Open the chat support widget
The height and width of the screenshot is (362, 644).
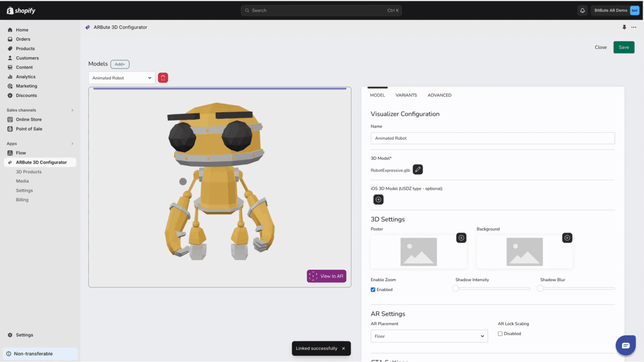click(x=625, y=345)
